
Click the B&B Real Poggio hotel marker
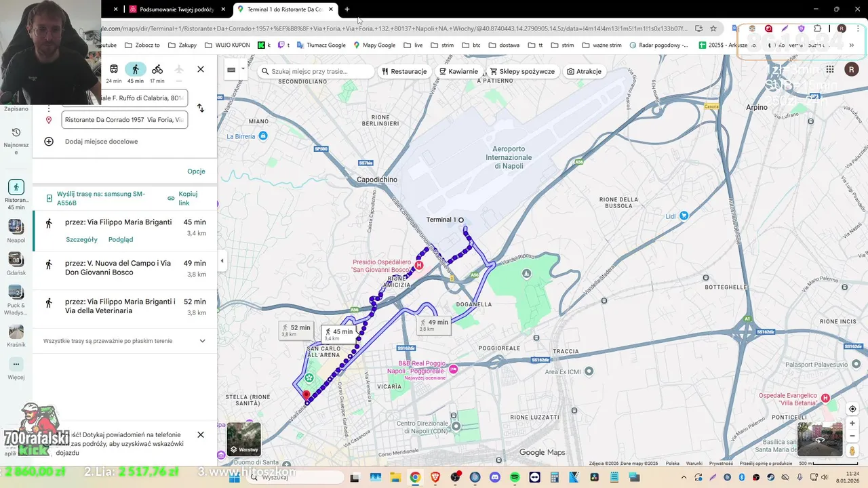click(x=454, y=369)
